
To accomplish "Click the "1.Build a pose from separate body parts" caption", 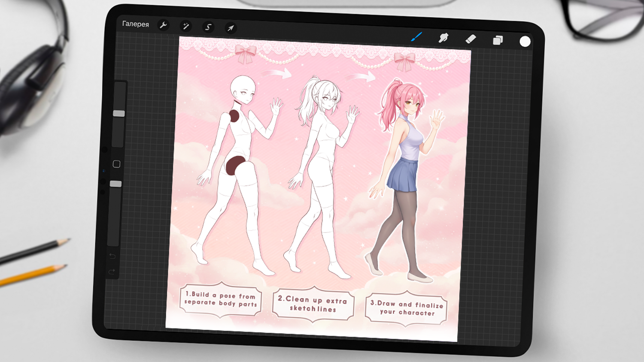I will [x=221, y=299].
